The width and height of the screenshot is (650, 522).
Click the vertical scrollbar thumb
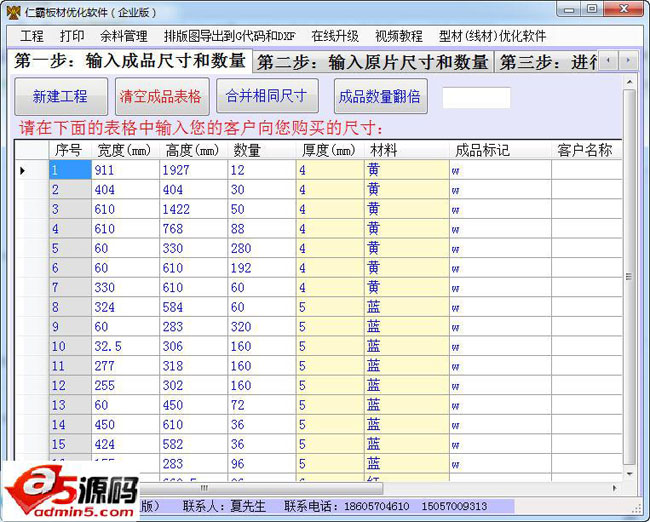pos(629,277)
